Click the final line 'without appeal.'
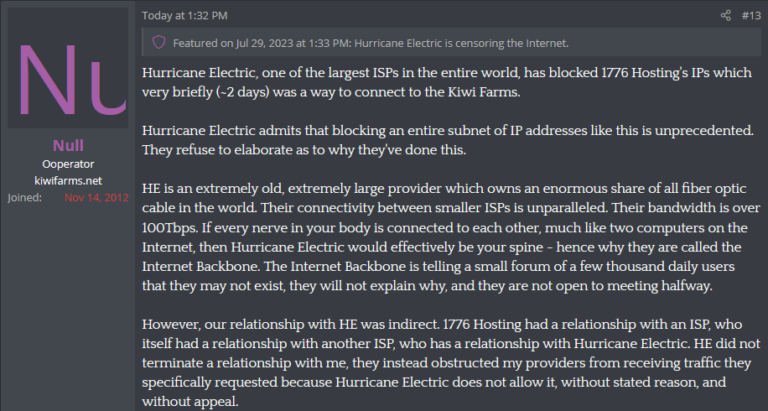 190,402
